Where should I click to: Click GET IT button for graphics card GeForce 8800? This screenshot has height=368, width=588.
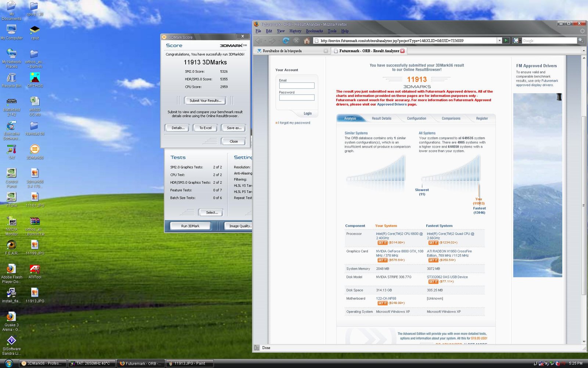383,260
